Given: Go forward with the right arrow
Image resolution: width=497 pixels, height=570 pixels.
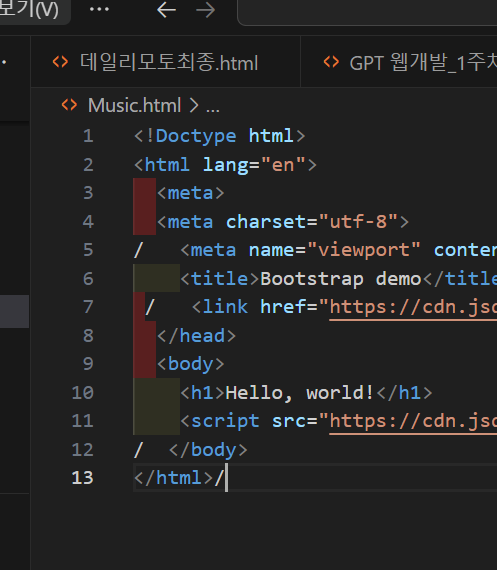Looking at the screenshot, I should click(205, 10).
